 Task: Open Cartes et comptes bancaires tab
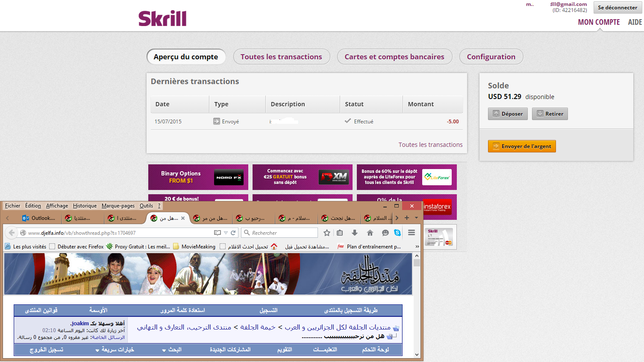(394, 57)
